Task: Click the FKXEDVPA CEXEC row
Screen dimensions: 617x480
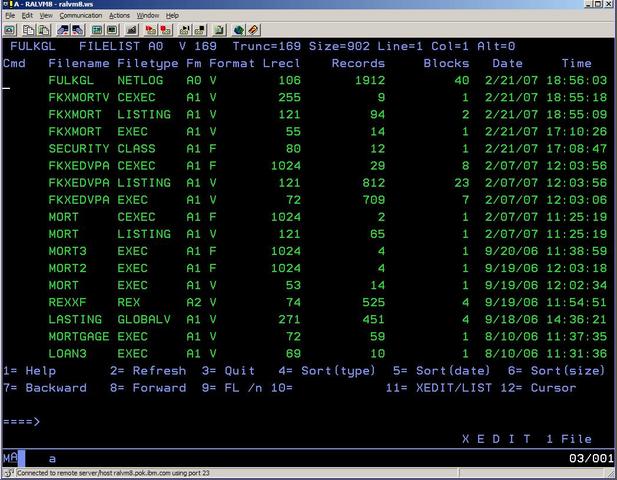Action: click(308, 166)
